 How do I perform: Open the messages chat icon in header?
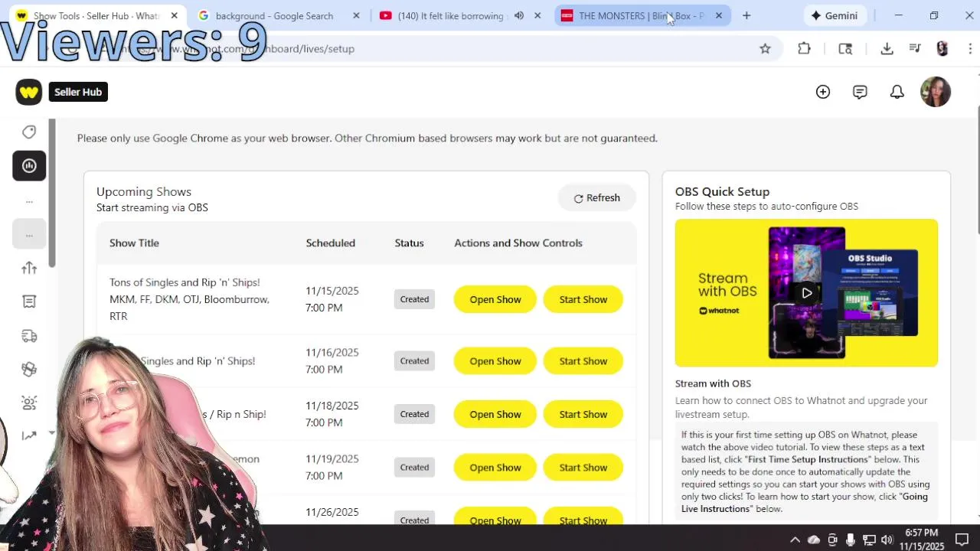(860, 92)
